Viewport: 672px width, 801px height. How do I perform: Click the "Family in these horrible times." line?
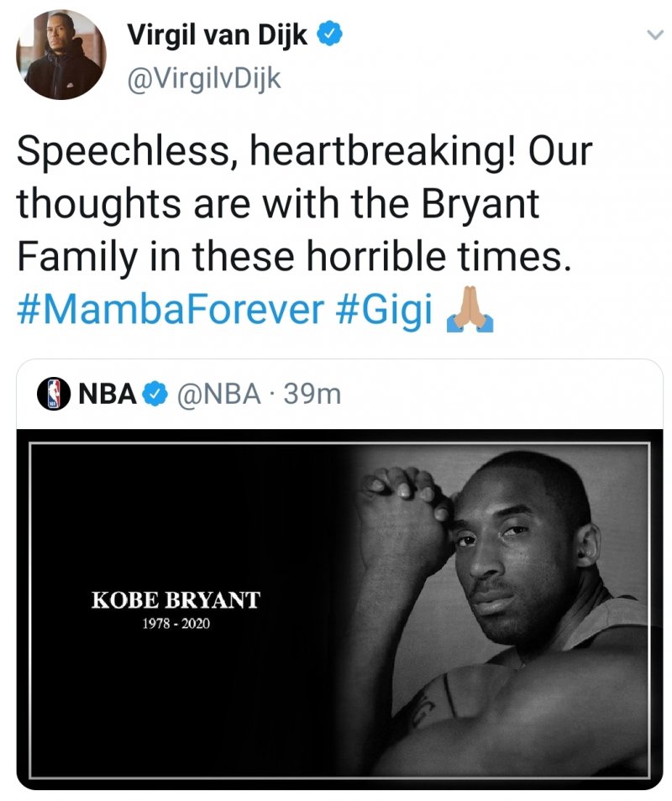point(294,258)
